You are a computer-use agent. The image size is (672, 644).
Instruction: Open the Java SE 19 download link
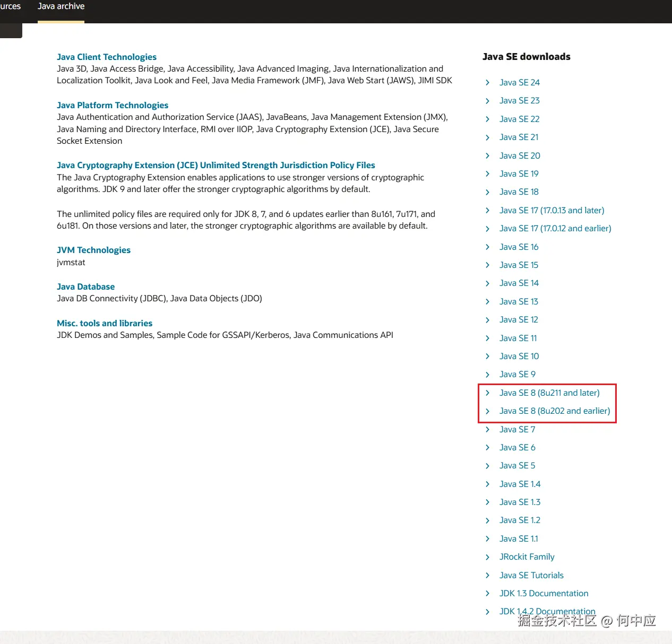click(x=519, y=173)
